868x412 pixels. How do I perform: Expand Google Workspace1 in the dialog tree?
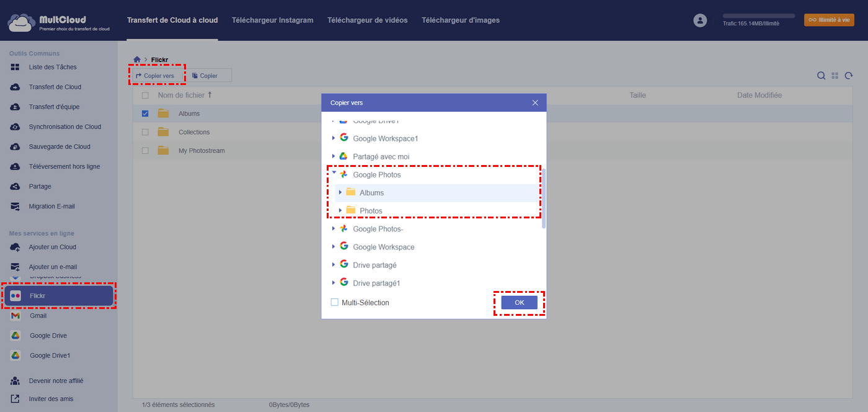click(334, 138)
